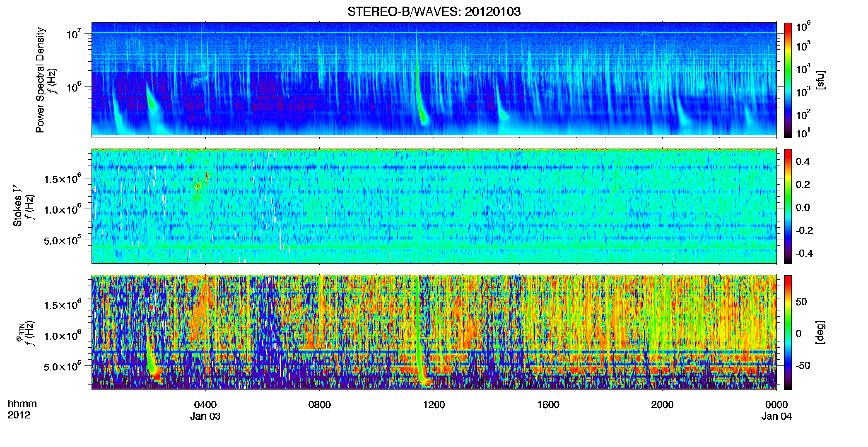
Task: Click the Stokes V colorbar
Action: coord(788,206)
